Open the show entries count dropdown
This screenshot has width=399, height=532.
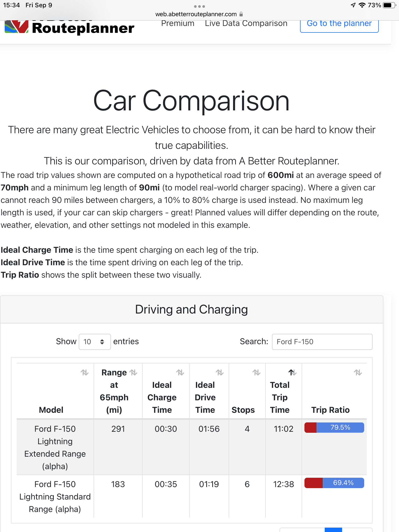point(95,342)
